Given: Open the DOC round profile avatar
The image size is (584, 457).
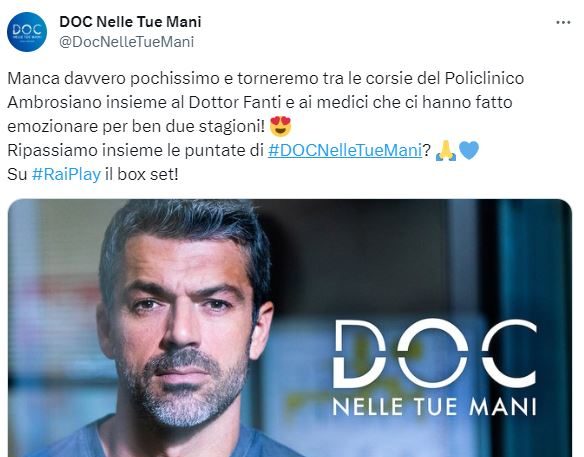Looking at the screenshot, I should 27,32.
